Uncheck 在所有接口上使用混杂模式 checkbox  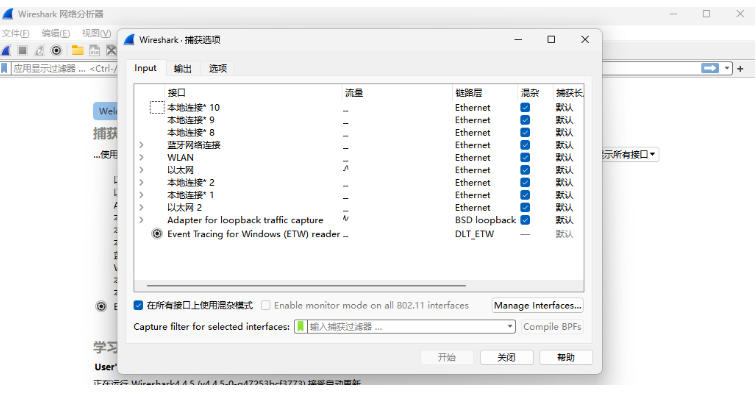point(138,305)
